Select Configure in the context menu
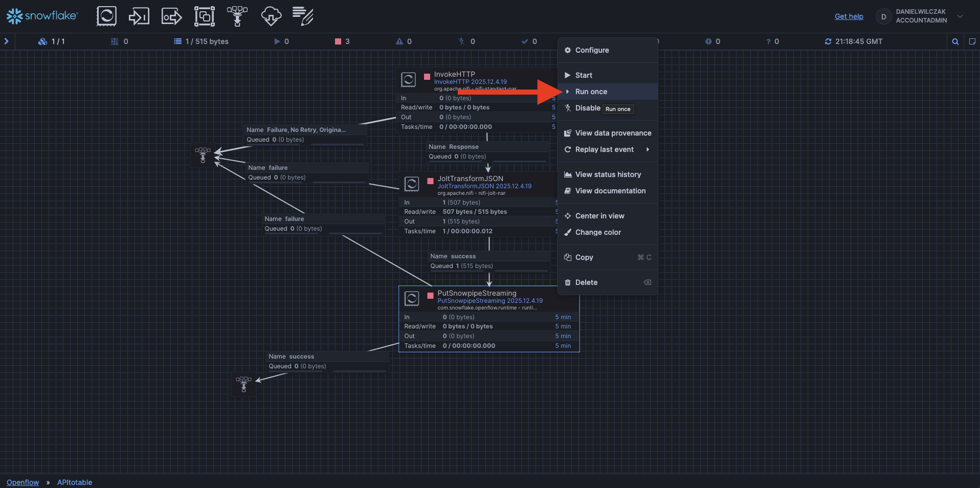 pyautogui.click(x=592, y=50)
